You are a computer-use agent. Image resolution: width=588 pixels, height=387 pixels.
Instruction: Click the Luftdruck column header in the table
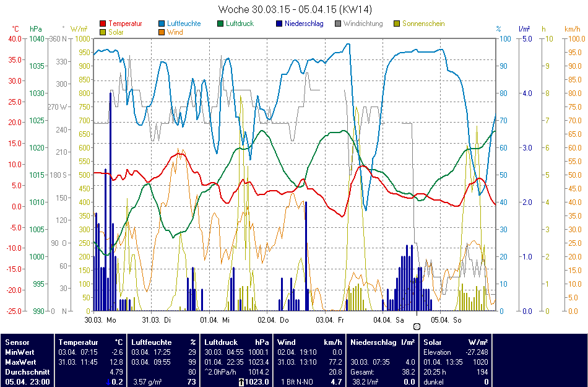point(221,342)
